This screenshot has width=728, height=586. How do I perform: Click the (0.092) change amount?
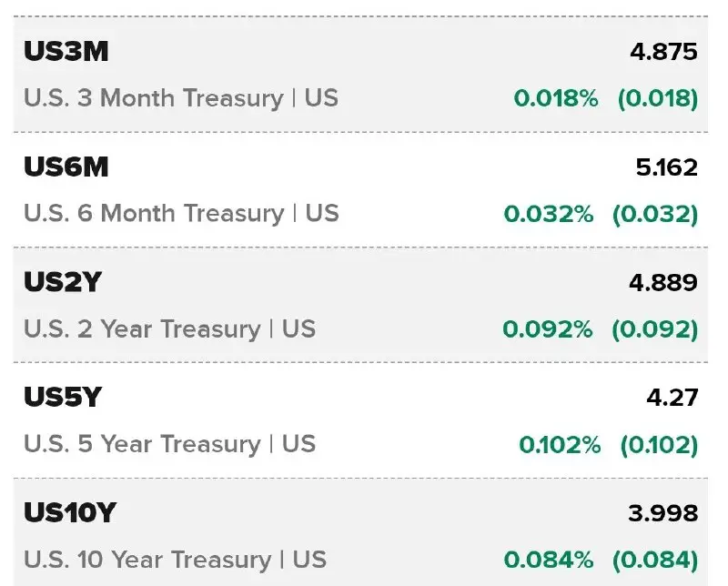pyautogui.click(x=654, y=329)
